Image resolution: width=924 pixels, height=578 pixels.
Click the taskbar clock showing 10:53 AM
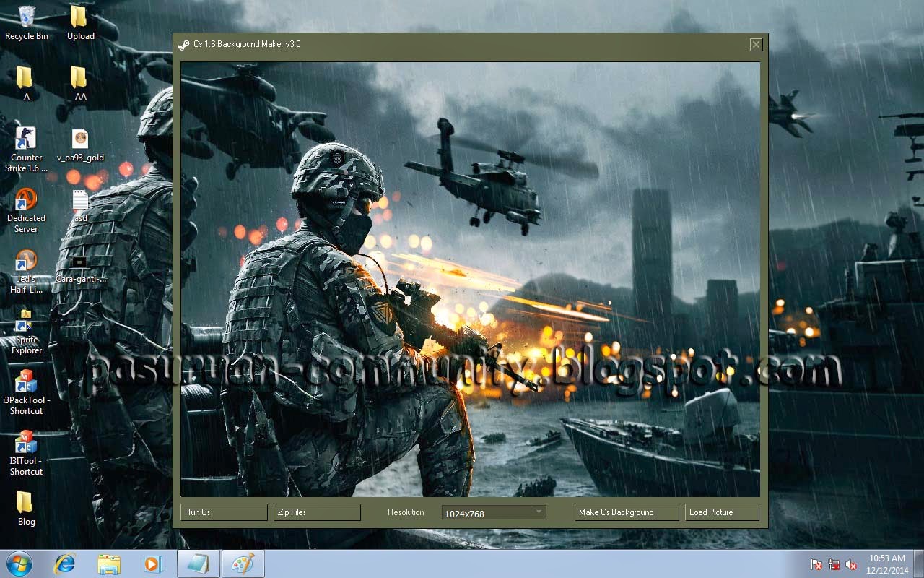click(x=887, y=564)
